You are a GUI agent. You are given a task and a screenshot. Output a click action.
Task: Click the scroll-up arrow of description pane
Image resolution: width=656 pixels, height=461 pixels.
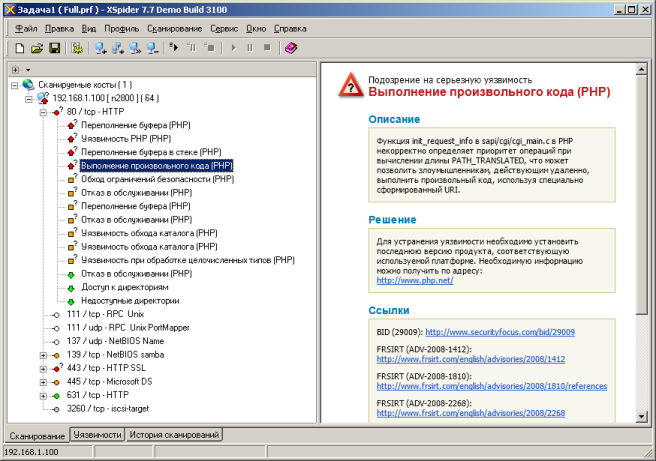[641, 69]
